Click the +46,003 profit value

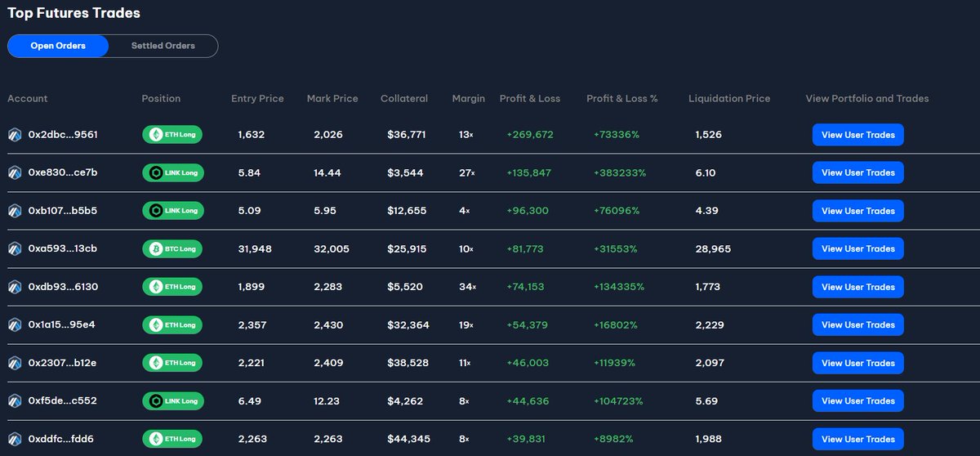pos(528,363)
